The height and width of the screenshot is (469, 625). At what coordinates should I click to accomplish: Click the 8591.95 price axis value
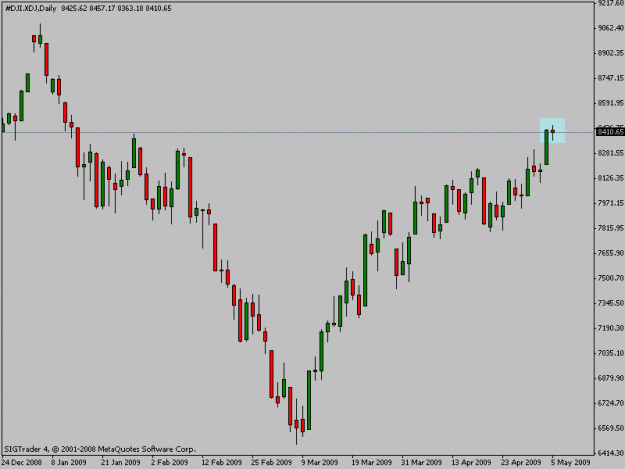(x=611, y=103)
